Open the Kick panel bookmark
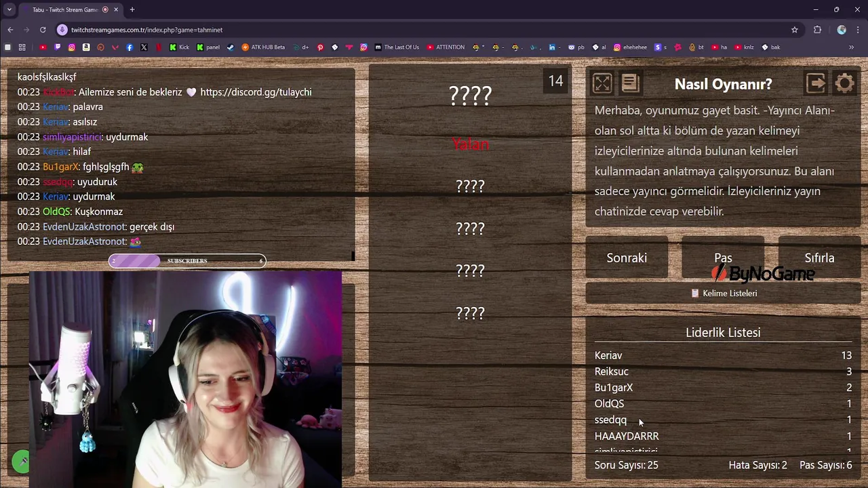The height and width of the screenshot is (488, 868). 208,47
